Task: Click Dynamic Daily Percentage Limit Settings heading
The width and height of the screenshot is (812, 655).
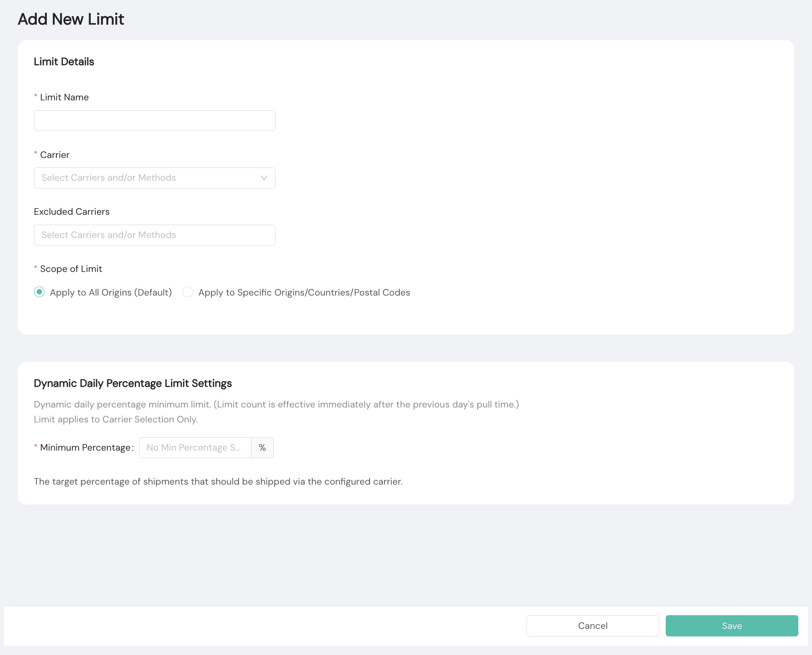Action: (x=133, y=383)
